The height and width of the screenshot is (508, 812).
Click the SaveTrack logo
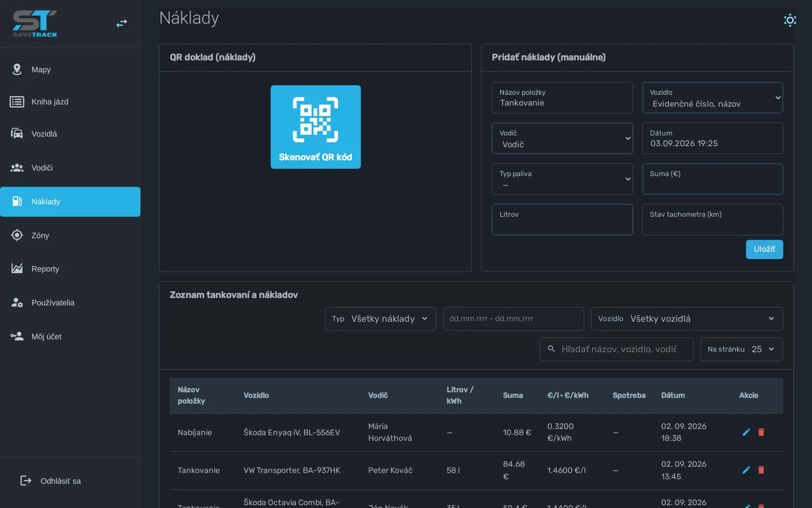click(x=35, y=24)
